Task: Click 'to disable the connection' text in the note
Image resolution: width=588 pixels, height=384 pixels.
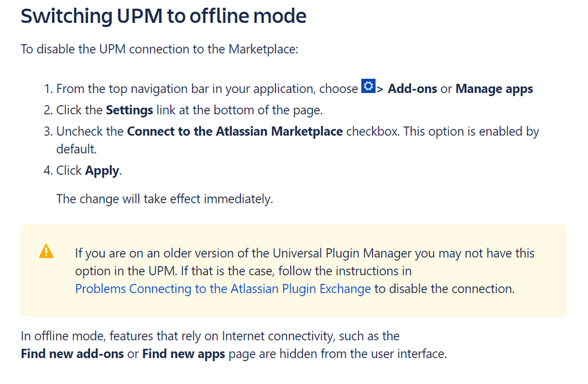Action: pos(444,289)
